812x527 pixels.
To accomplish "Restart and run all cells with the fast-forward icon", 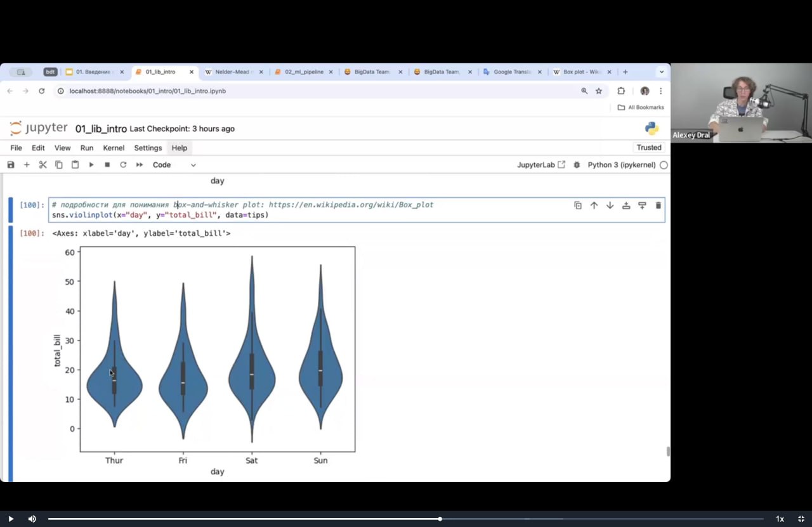I will (x=140, y=165).
